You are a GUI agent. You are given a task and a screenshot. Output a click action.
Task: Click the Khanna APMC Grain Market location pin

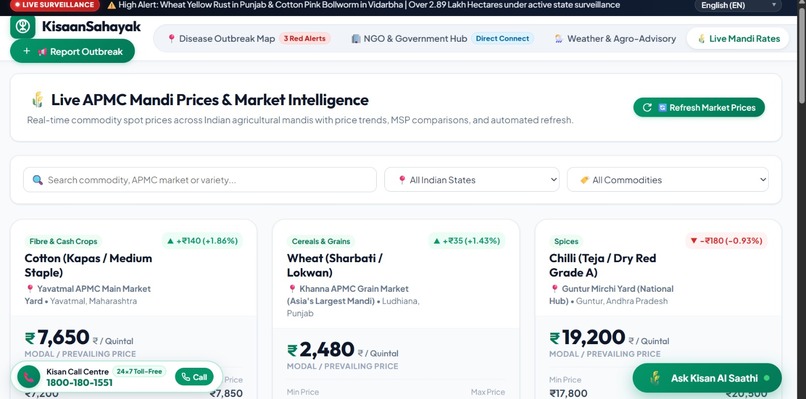[292, 289]
